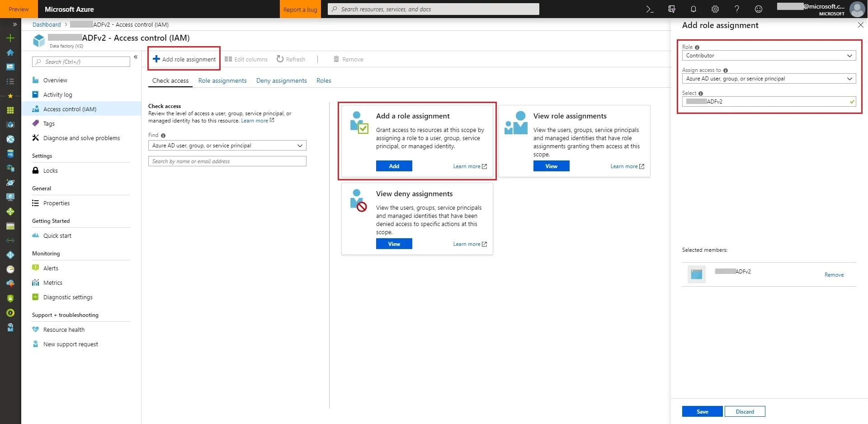Open the Role dropdown showing Contributor
868x424 pixels.
[x=769, y=56]
